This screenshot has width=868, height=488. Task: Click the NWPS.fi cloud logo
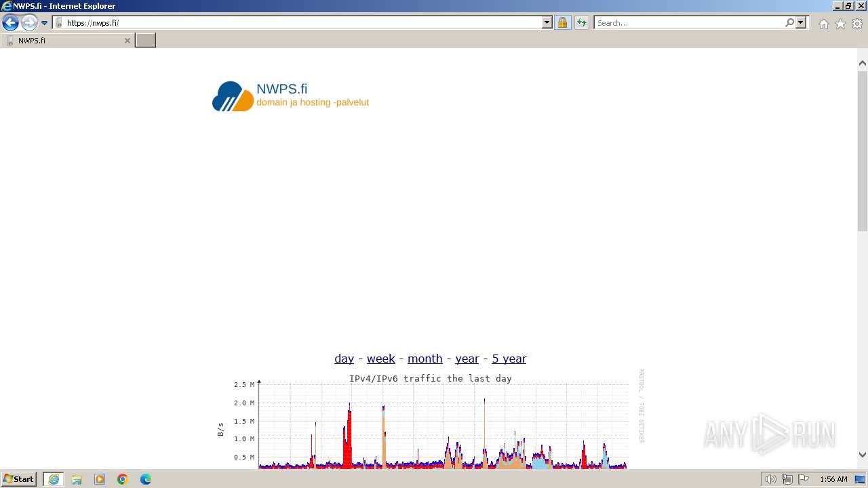click(x=233, y=96)
